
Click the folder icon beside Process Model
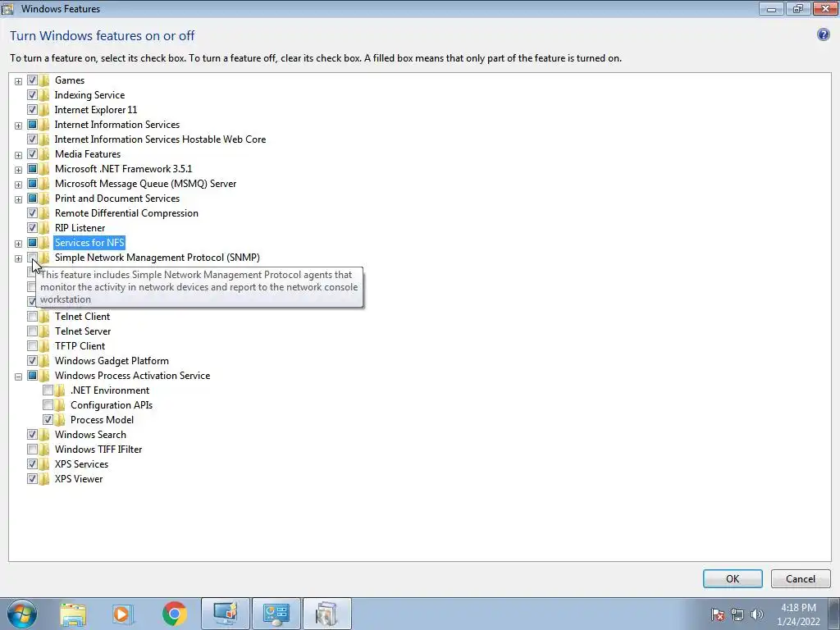pyautogui.click(x=60, y=420)
